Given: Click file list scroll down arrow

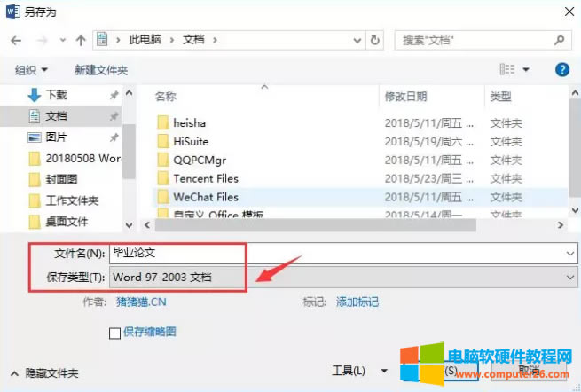Looking at the screenshot, I should (x=575, y=210).
